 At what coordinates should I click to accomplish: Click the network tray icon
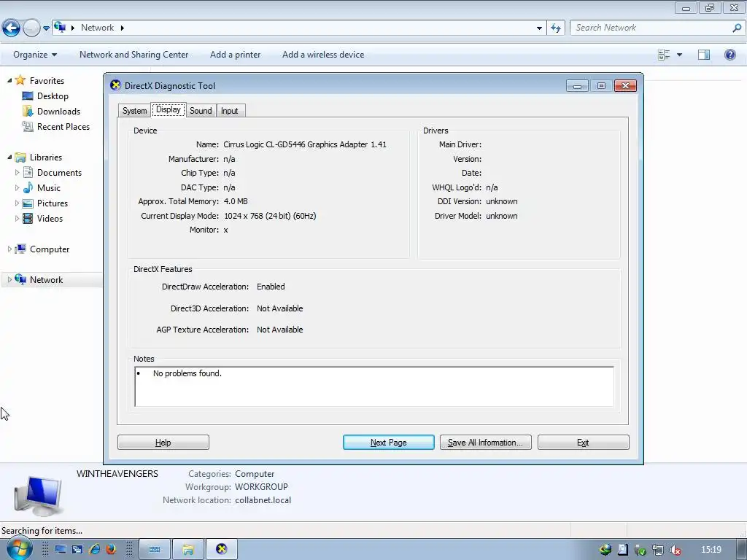pos(657,550)
